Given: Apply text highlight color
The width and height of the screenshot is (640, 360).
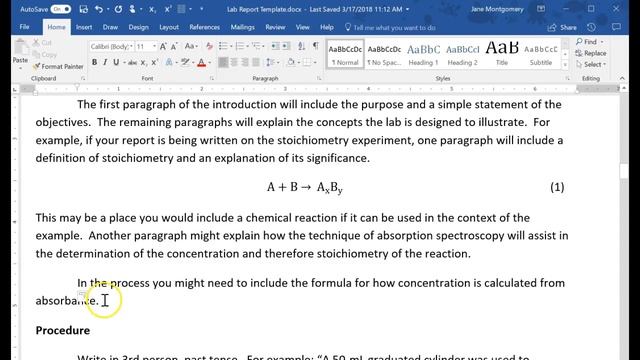Looking at the screenshot, I should (185, 62).
